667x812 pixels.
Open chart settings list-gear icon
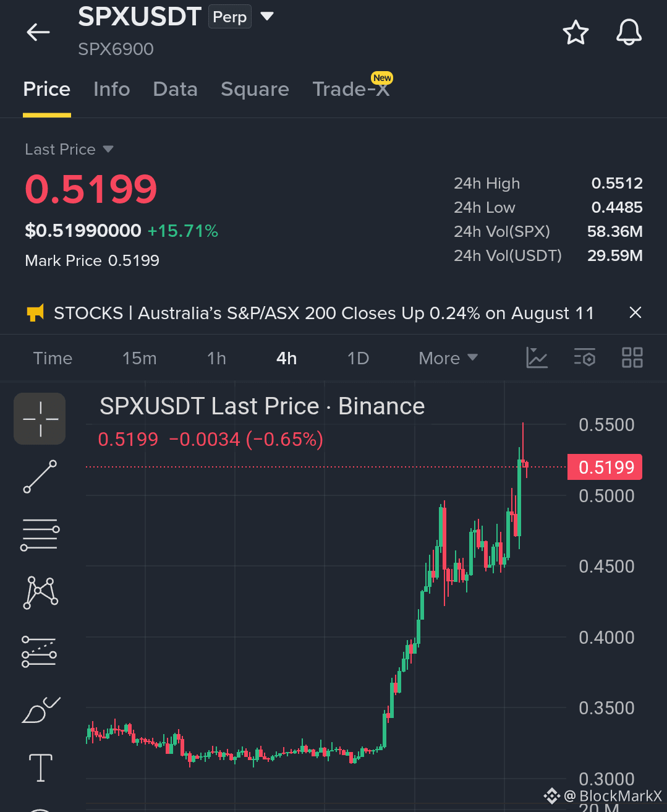[x=585, y=357]
